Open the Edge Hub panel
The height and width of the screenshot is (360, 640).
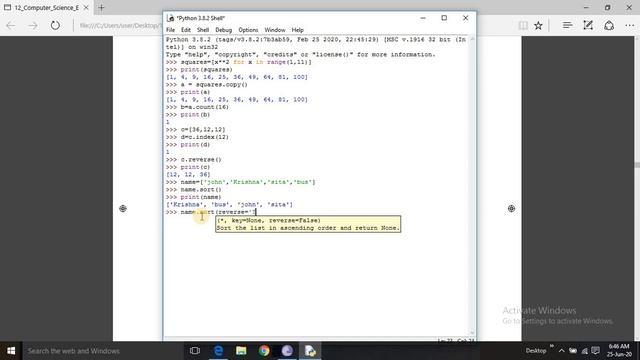567,25
